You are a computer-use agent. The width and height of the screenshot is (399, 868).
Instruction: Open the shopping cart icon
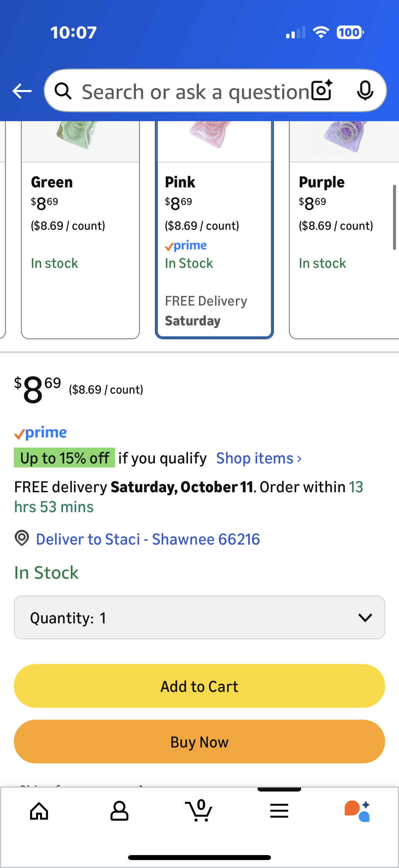pos(199,811)
